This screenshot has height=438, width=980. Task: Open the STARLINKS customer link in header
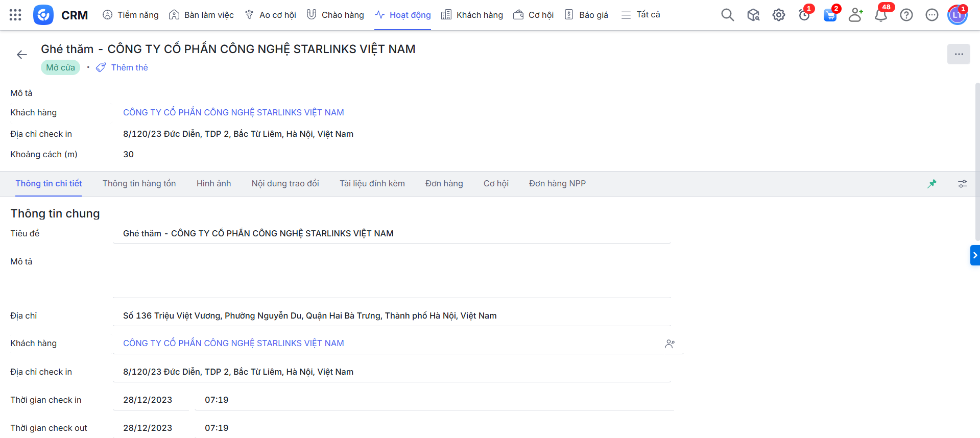coord(233,112)
